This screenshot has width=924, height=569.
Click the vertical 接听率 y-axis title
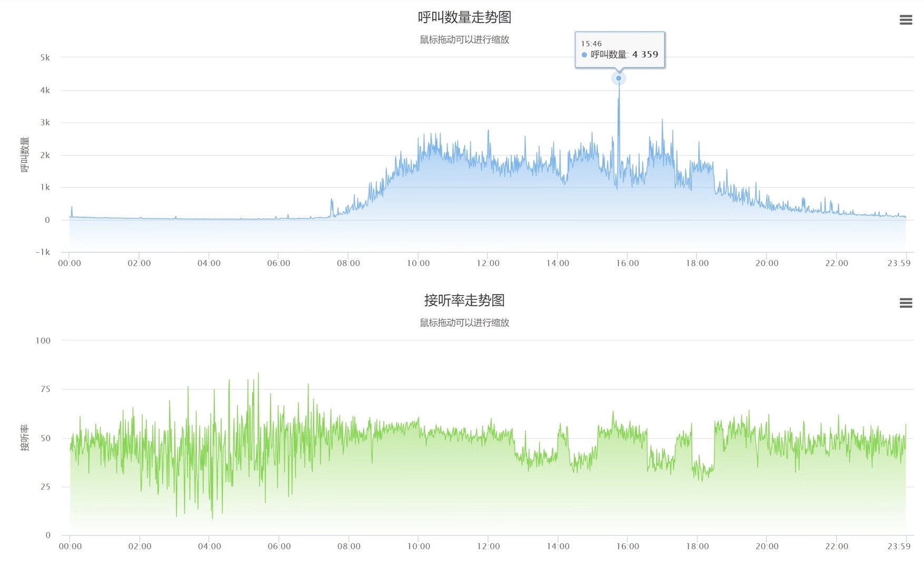(25, 437)
